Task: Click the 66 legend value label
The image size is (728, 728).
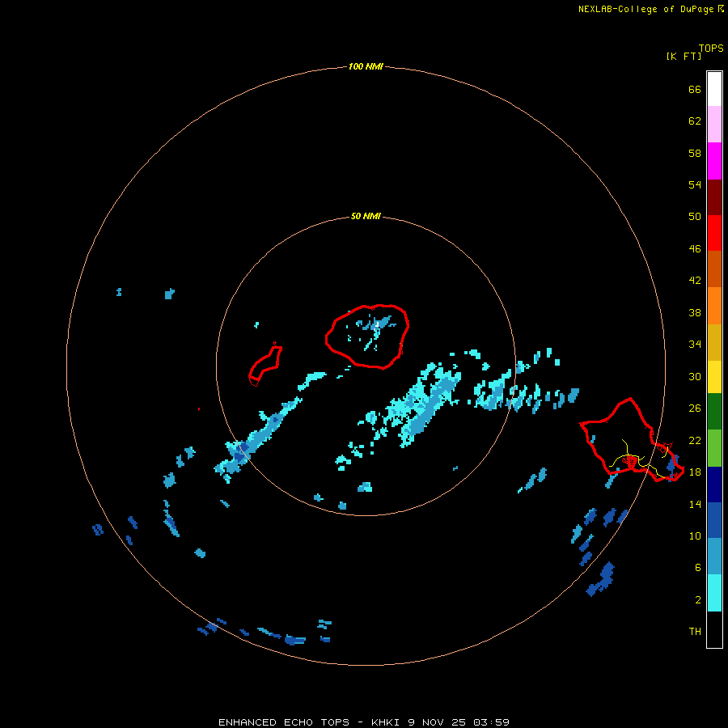Action: click(695, 89)
